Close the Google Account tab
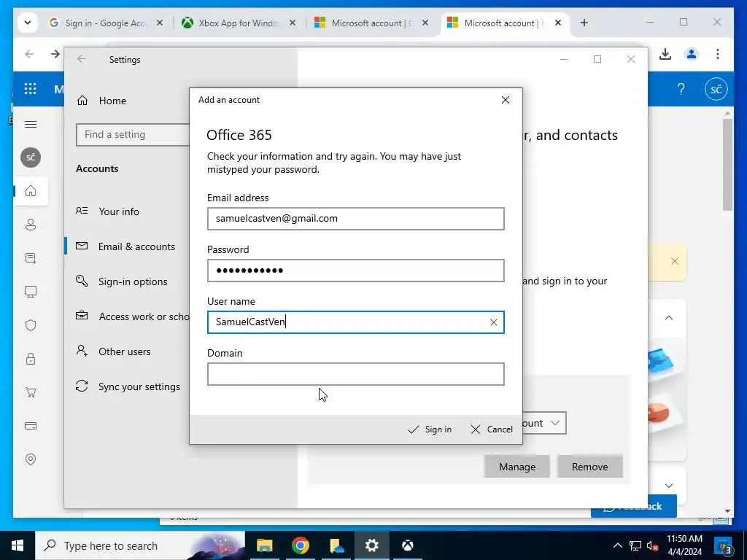747x560 pixels. pyautogui.click(x=160, y=23)
